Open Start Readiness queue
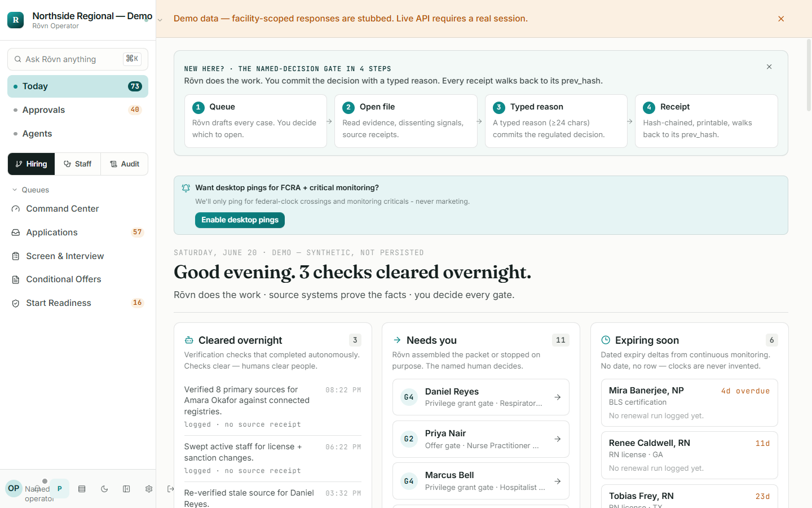This screenshot has width=812, height=508. coord(78,303)
